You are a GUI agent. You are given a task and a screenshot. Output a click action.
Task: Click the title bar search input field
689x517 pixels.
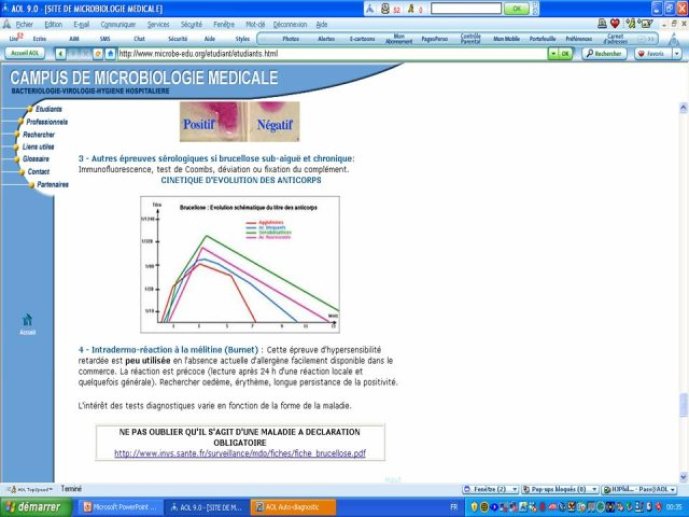pos(466,8)
